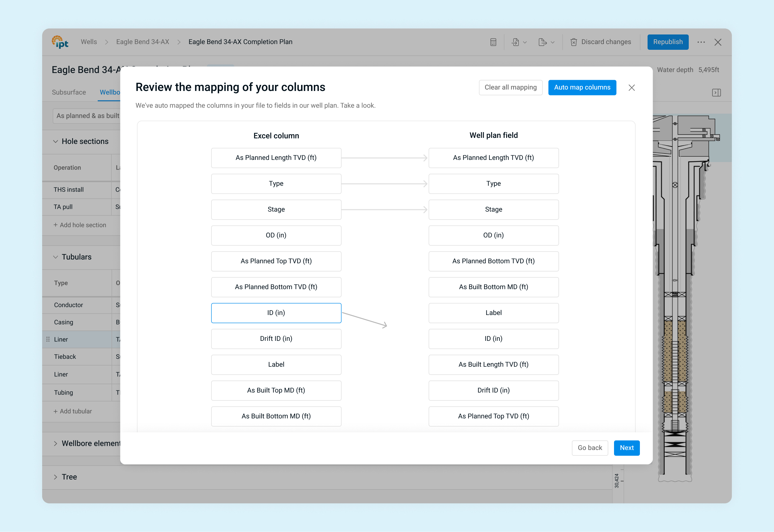774x532 pixels.
Task: Grab the drag handle on Liner row
Action: click(48, 339)
